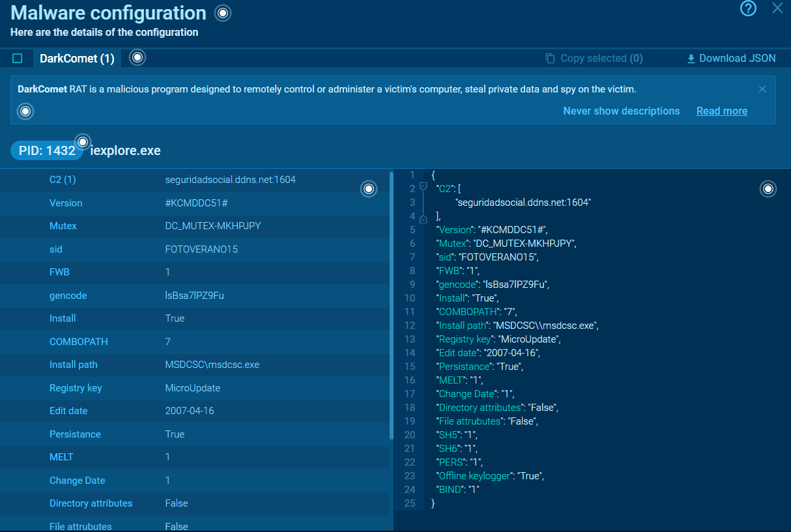Select the COMBOPATH row label
This screenshot has height=532, width=791.
[79, 342]
